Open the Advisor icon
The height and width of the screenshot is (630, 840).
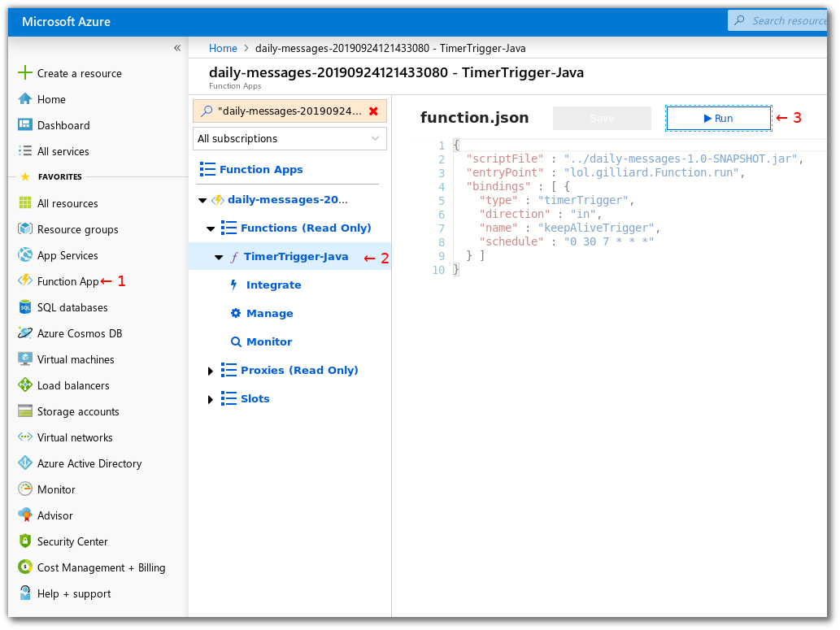point(24,515)
